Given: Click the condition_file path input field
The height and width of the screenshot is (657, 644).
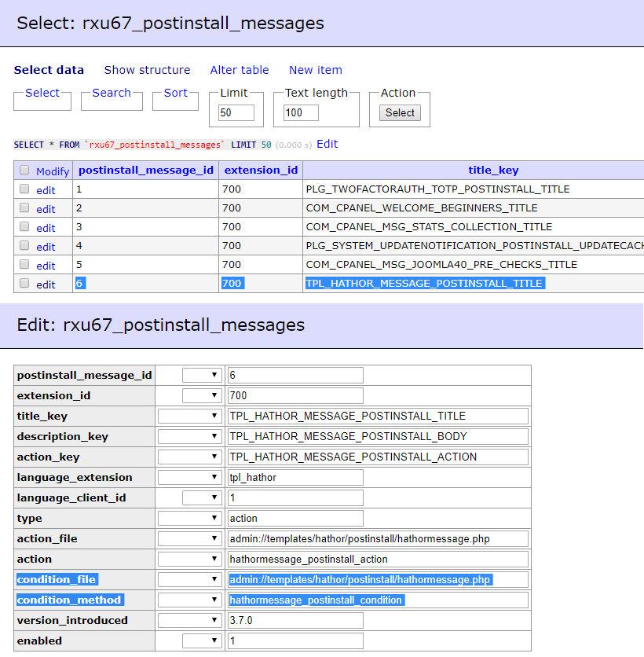Looking at the screenshot, I should coord(378,579).
